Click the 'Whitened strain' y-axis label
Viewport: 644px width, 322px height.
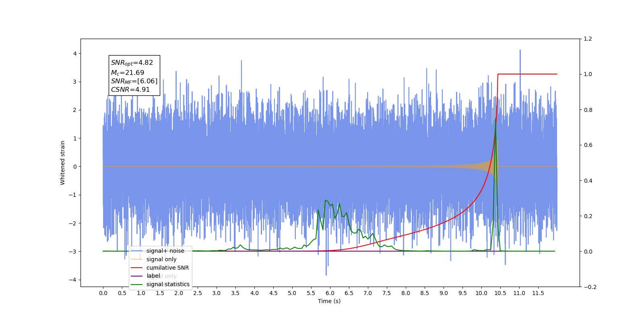(63, 163)
